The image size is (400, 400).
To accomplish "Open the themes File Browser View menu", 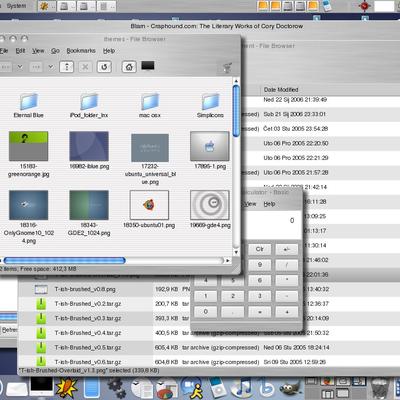I will click(x=38, y=51).
